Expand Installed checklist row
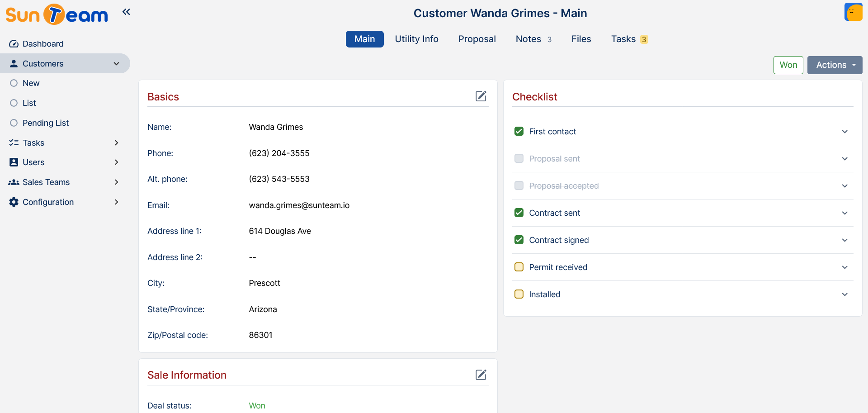Viewport: 868px width, 413px height. [844, 294]
